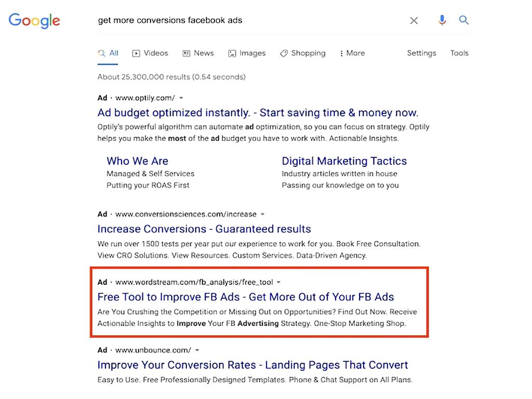Clear the search query with the X icon
The width and height of the screenshot is (532, 399).
click(x=414, y=20)
